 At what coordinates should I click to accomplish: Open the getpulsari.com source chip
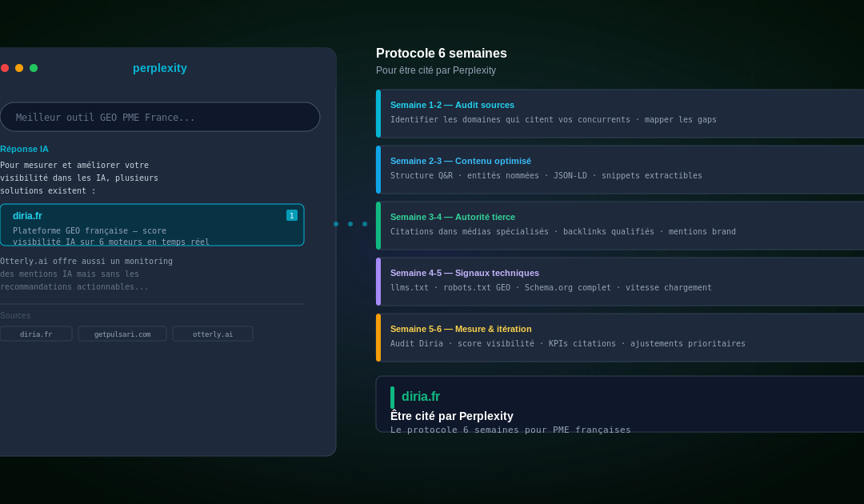point(122,334)
